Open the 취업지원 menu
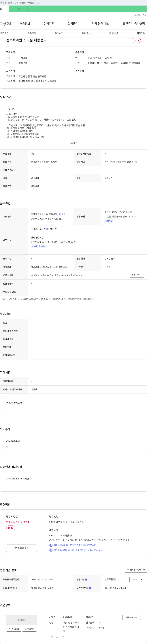Image resolution: width=147 pixels, height=644 pixels. tap(49, 23)
